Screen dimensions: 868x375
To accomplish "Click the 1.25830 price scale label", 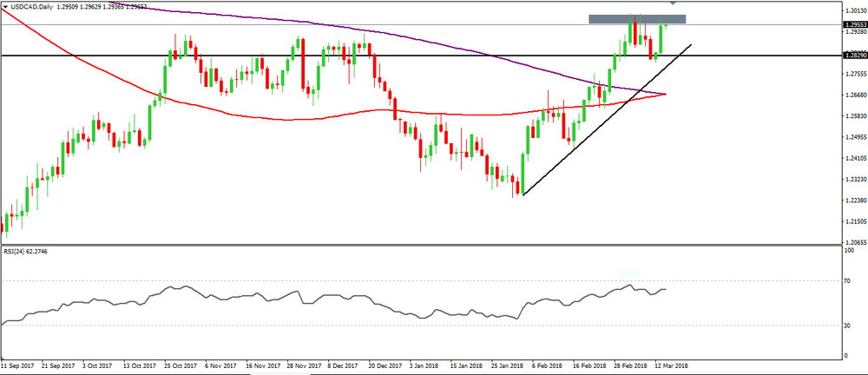I will click(855, 116).
